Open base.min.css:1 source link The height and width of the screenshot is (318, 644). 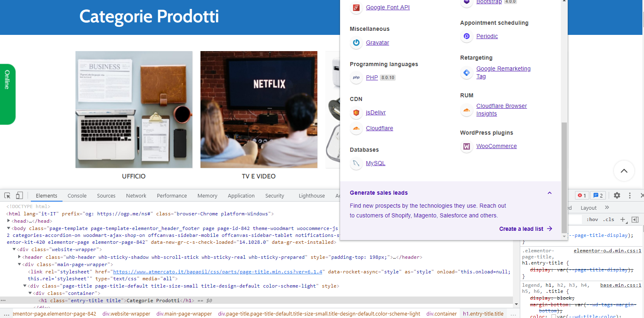pyautogui.click(x=621, y=285)
